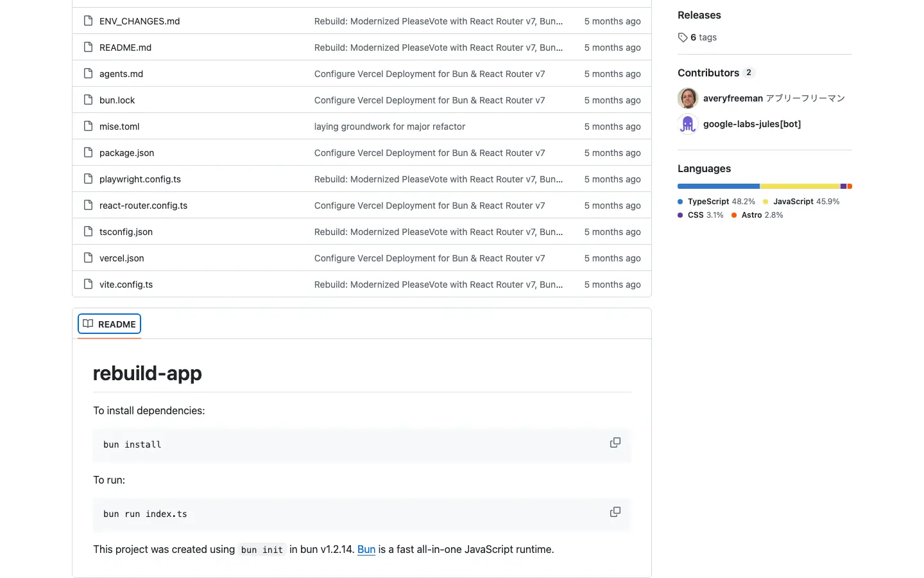Open google-labs-jules[bot] avatar icon

[688, 124]
